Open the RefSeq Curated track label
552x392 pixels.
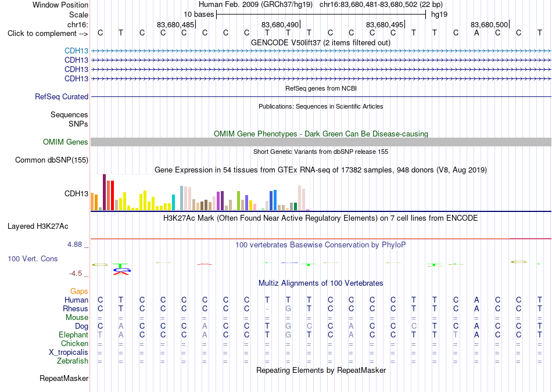pos(61,97)
